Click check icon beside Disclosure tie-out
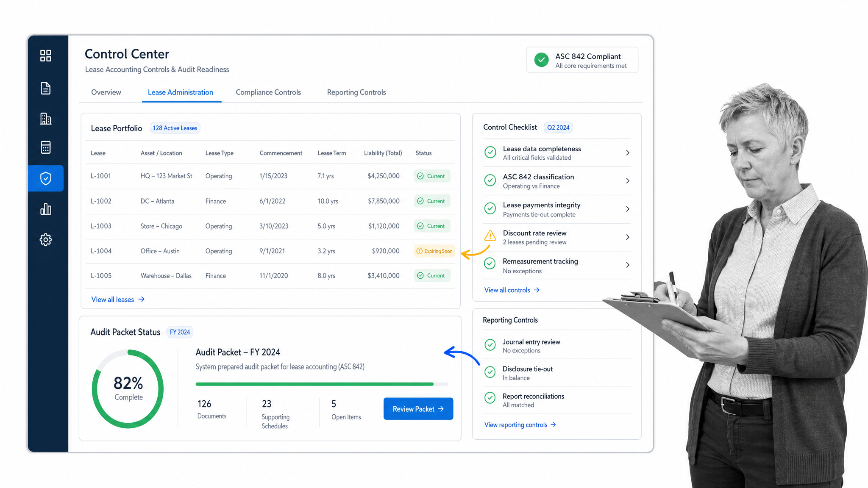Image resolution: width=868 pixels, height=488 pixels. pyautogui.click(x=490, y=372)
